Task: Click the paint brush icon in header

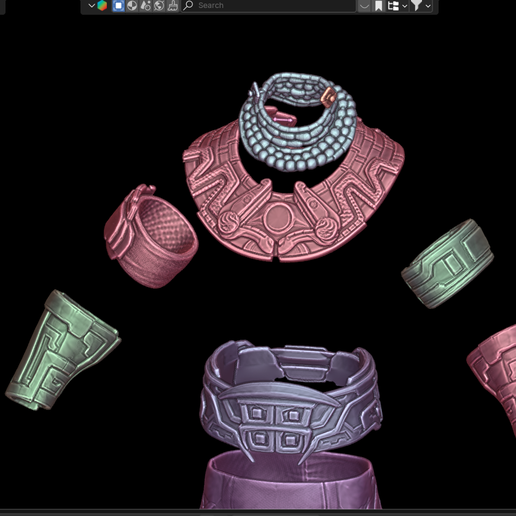Action: pyautogui.click(x=172, y=6)
